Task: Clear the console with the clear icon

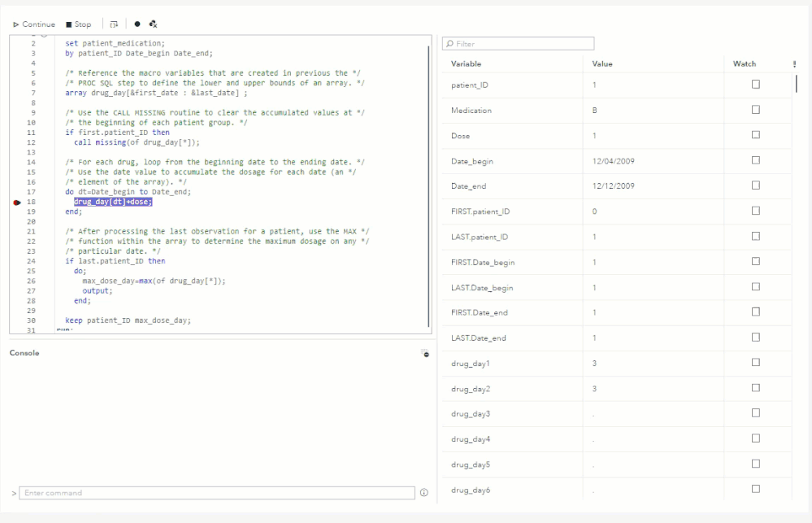Action: [425, 353]
